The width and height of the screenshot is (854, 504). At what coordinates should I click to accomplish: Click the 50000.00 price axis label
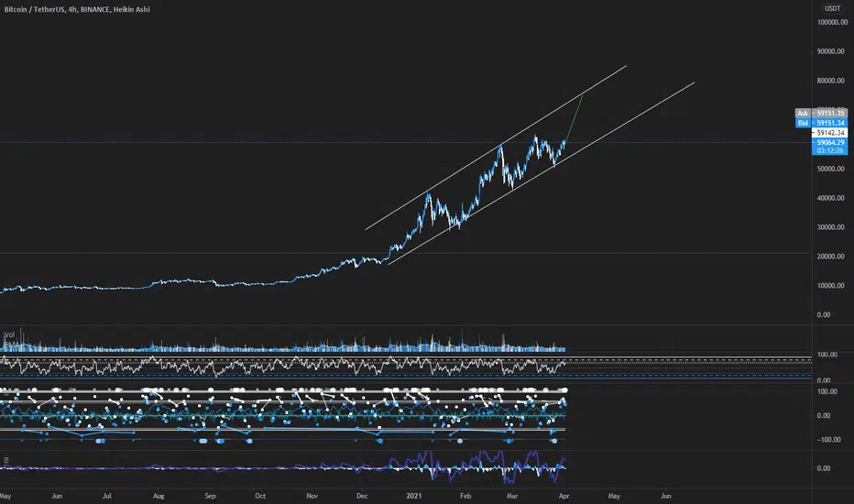[x=830, y=169]
